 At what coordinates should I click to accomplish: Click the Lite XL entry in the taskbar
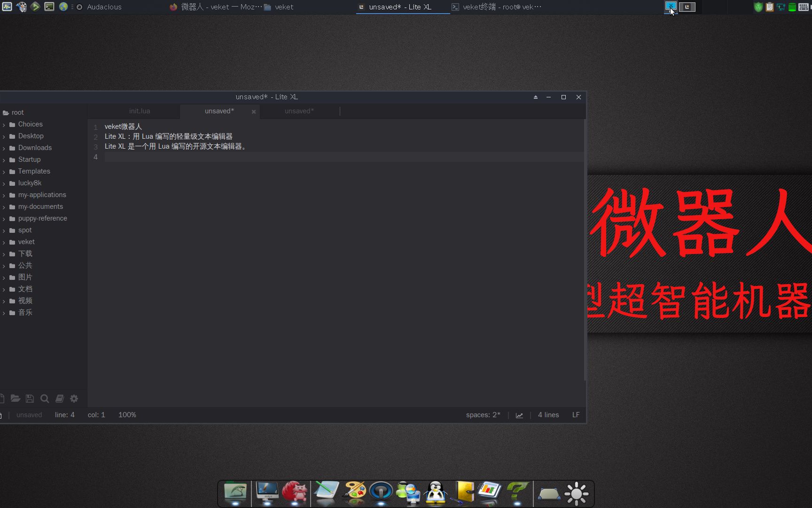(403, 7)
